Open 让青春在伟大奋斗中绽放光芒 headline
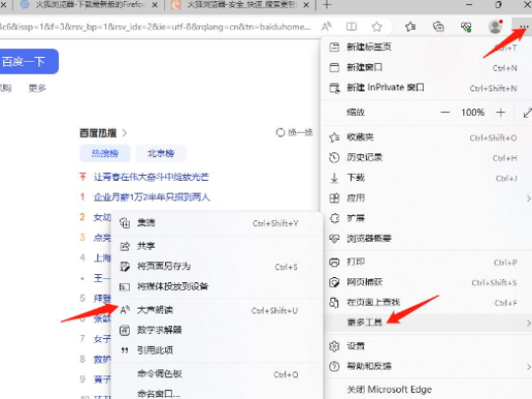Screen dimensions: 532x399 point(151,177)
